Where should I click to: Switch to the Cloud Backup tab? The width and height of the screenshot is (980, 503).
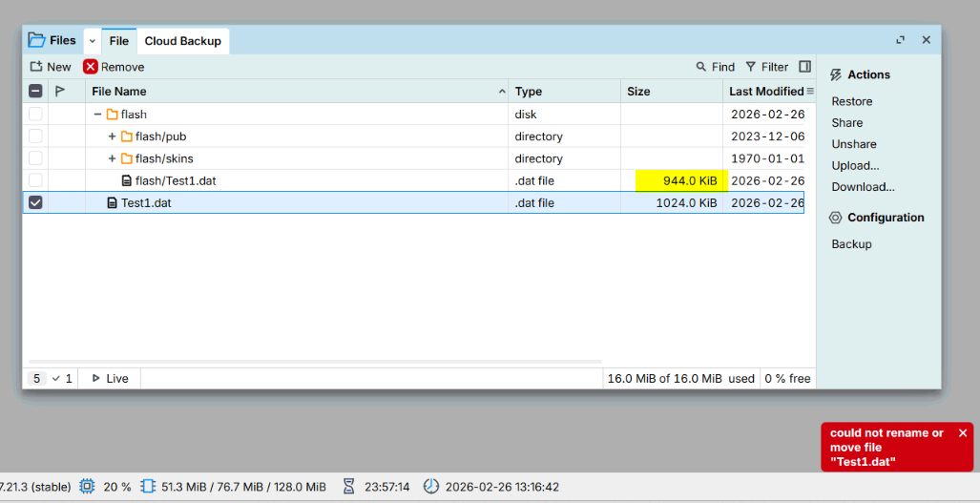pyautogui.click(x=183, y=41)
